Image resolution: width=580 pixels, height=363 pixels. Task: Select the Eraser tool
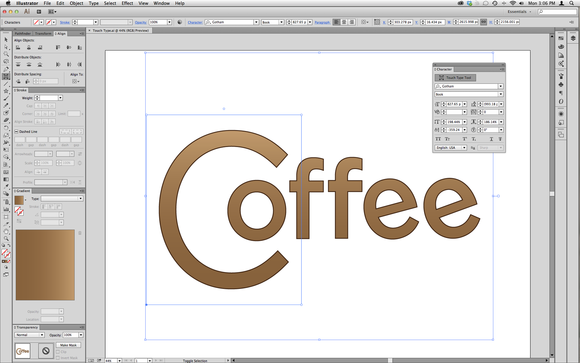click(x=6, y=120)
